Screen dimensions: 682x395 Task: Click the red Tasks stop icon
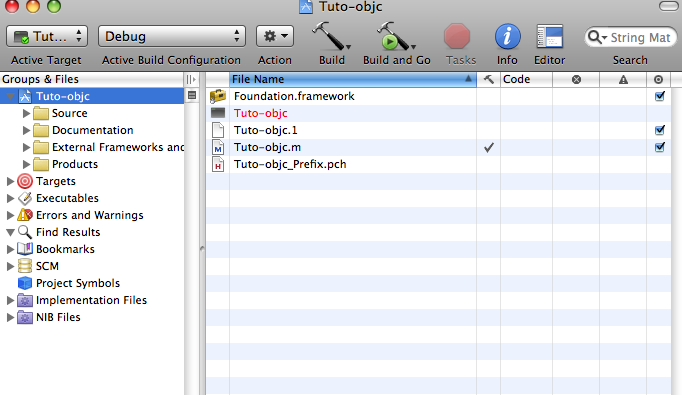pos(457,36)
